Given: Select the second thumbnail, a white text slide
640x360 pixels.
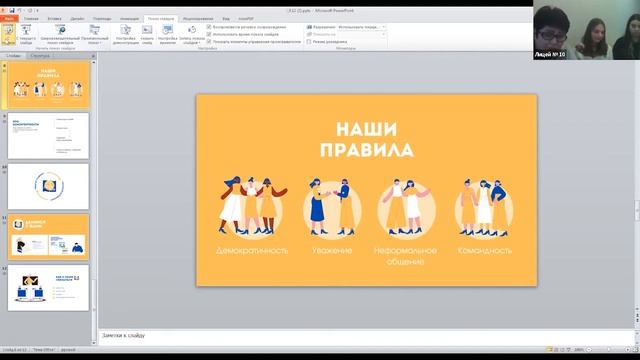Looking at the screenshot, I should coord(48,136).
